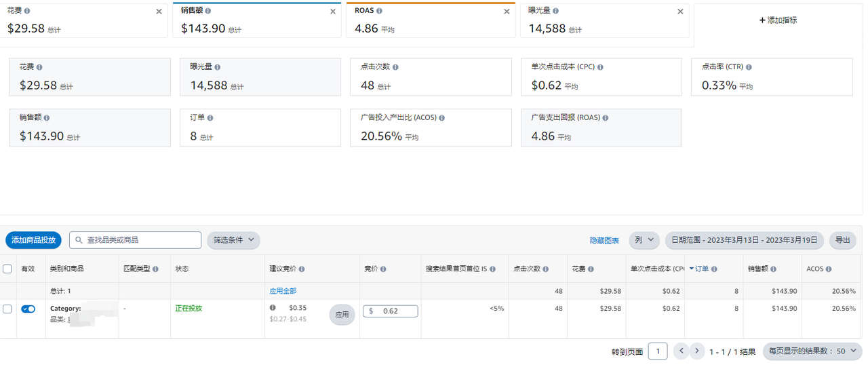Image resolution: width=868 pixels, height=367 pixels.
Task: Select the Category row checkbox
Action: [x=7, y=309]
